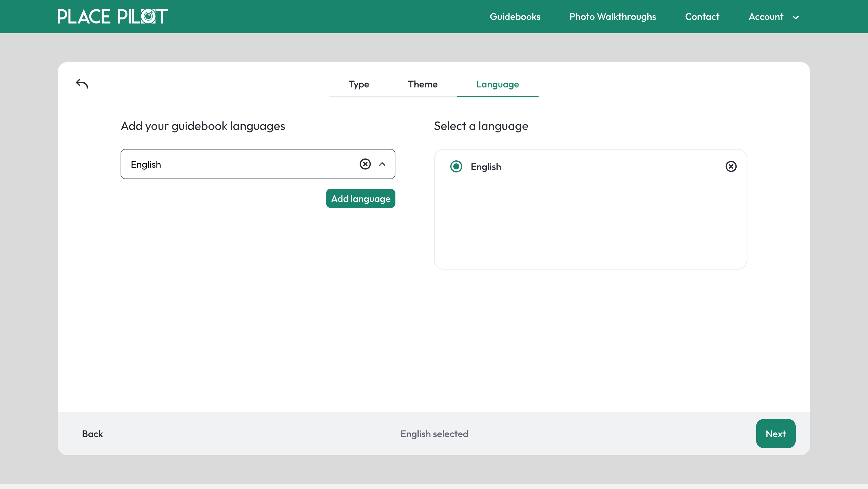Click Next to continue
This screenshot has height=489, width=868.
776,434
